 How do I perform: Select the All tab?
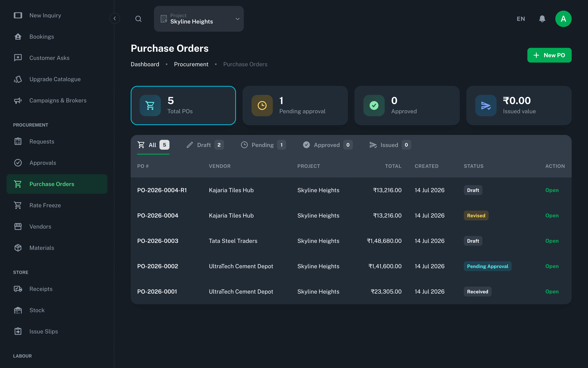pos(153,145)
